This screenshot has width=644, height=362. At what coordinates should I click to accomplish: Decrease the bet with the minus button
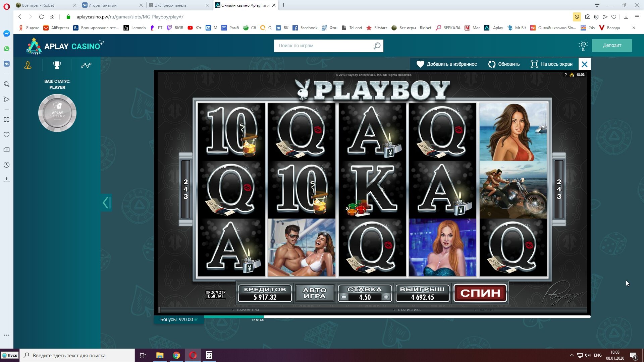(344, 297)
